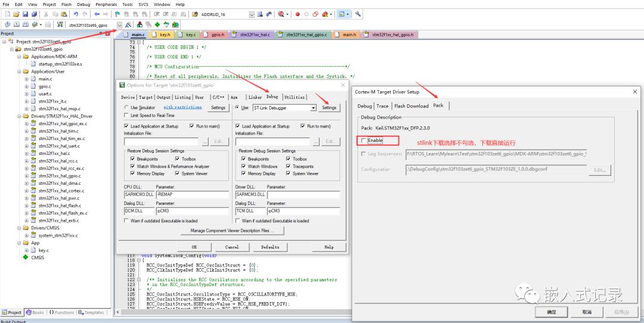Start debug session with magnifier icon
644x323 pixels.
281,14
